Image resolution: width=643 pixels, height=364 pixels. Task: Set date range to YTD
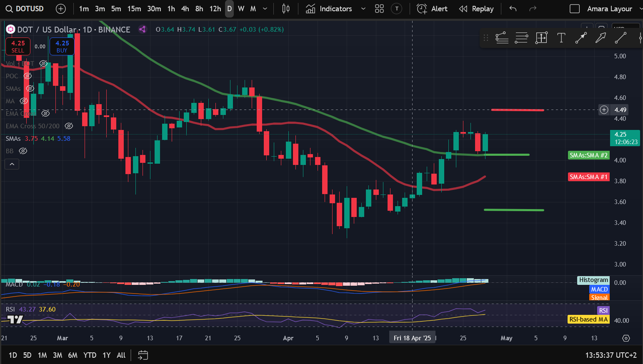click(x=90, y=355)
